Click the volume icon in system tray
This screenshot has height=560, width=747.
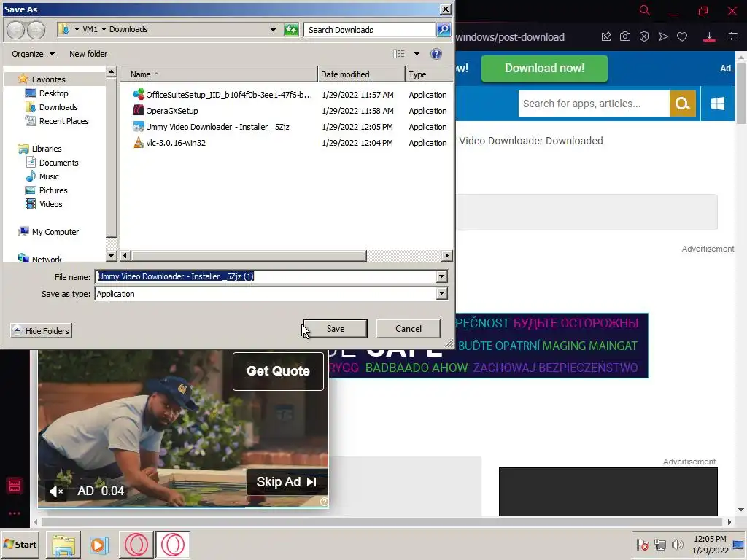677,544
